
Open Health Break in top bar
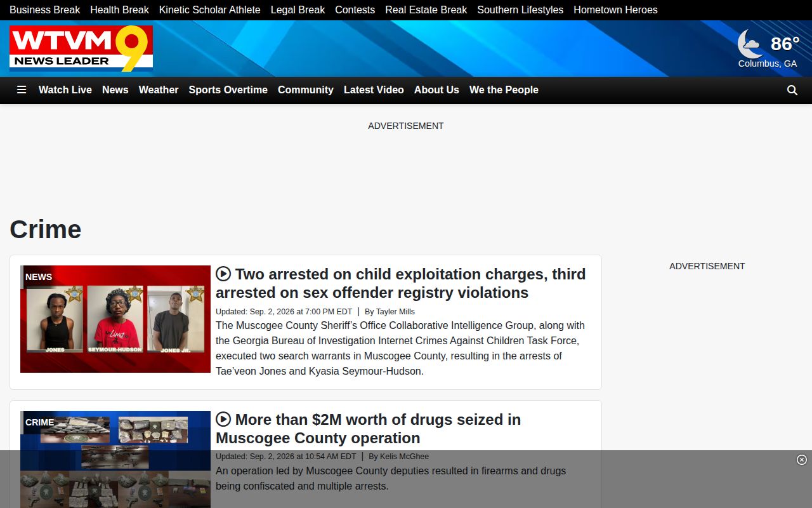pyautogui.click(x=119, y=10)
